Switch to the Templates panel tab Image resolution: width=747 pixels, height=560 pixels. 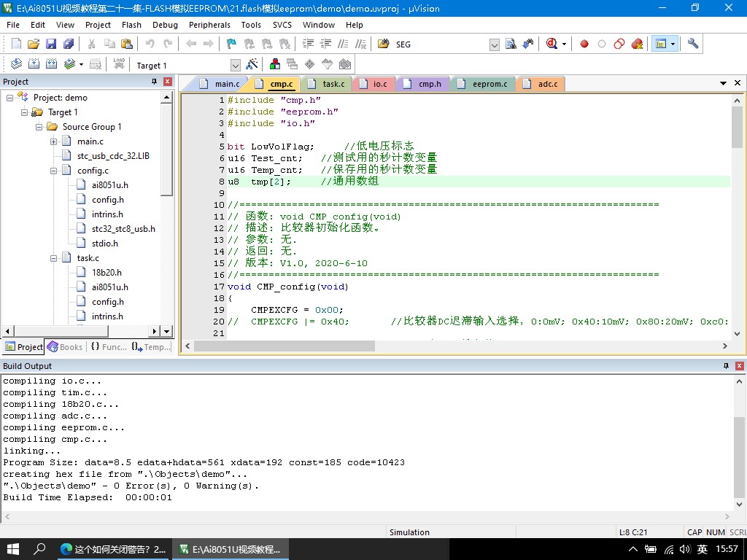[x=151, y=347]
